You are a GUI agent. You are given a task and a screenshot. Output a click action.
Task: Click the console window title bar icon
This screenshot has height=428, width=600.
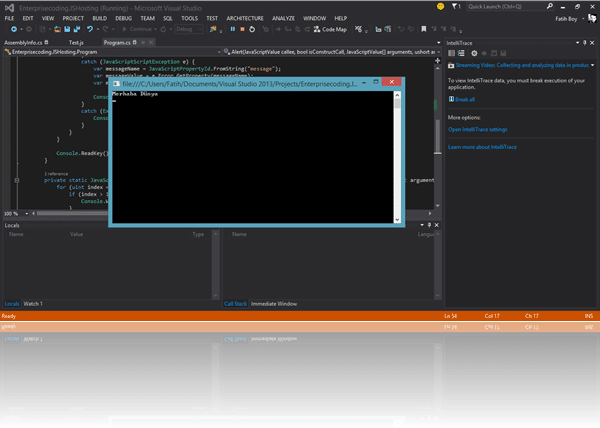point(116,84)
